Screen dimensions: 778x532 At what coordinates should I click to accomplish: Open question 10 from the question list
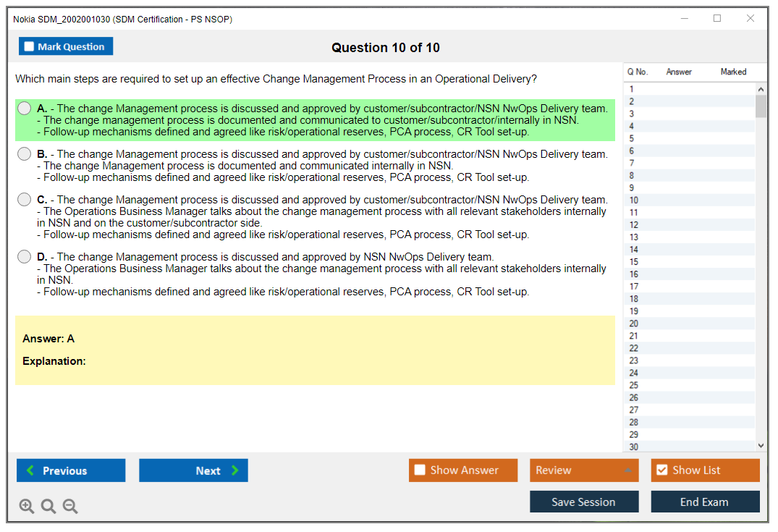(634, 200)
